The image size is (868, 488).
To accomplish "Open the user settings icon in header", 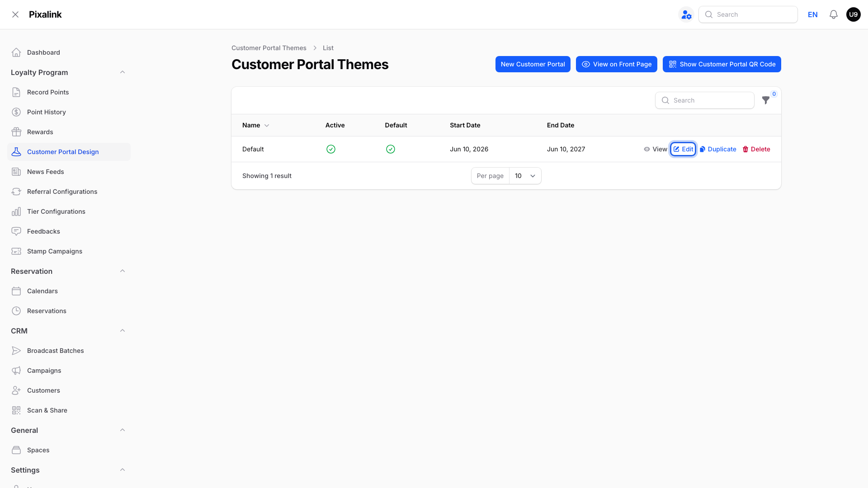I will point(686,14).
